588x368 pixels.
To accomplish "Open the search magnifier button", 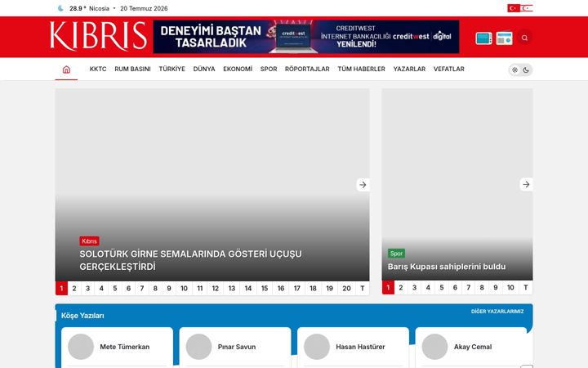I will [524, 38].
